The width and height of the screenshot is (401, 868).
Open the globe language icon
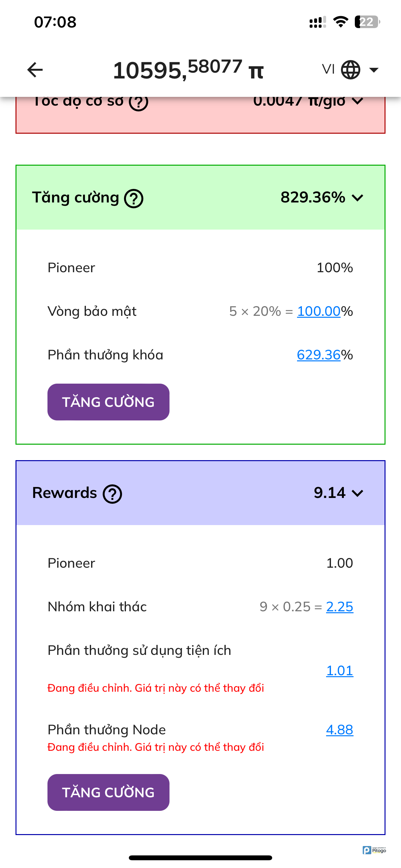350,70
